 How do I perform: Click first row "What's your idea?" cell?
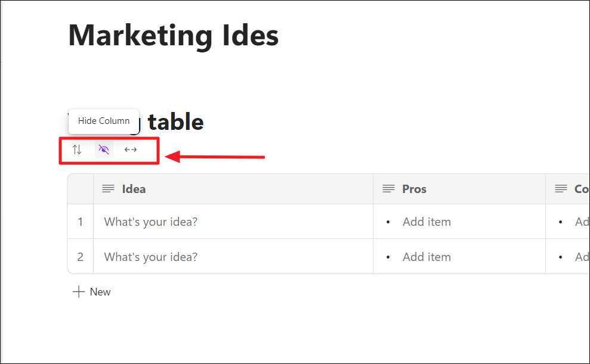coord(151,222)
